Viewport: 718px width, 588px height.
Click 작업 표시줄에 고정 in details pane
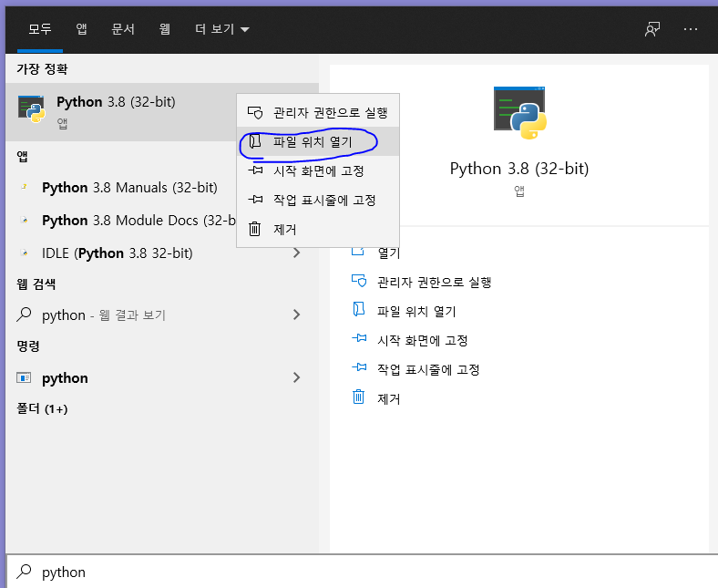tap(428, 370)
